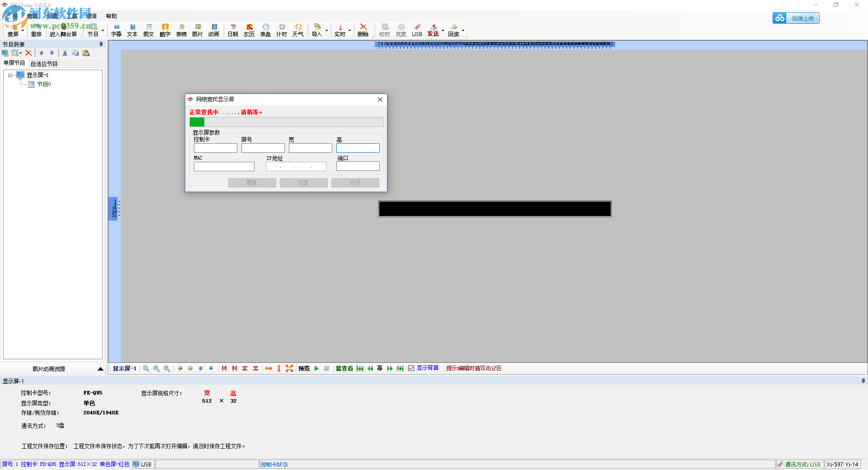Click the orange vertical stretch arrow icon
Screen dimensions: 868x470
pyautogui.click(x=279, y=368)
